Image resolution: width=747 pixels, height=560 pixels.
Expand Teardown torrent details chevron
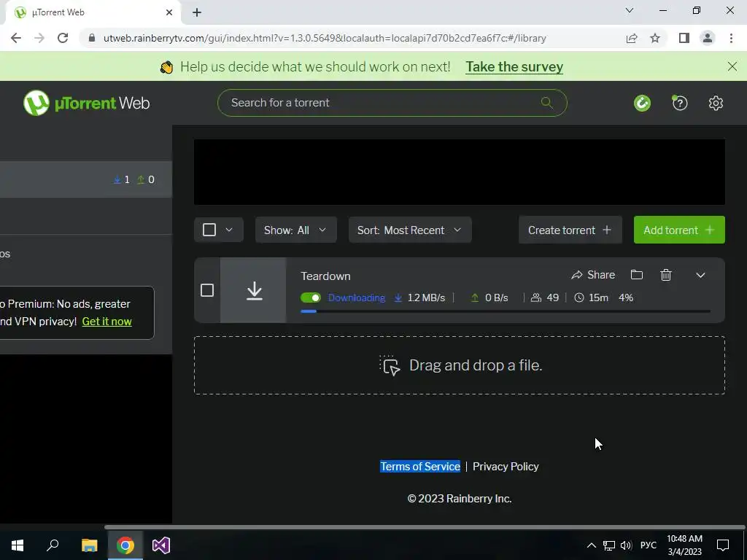(x=700, y=275)
